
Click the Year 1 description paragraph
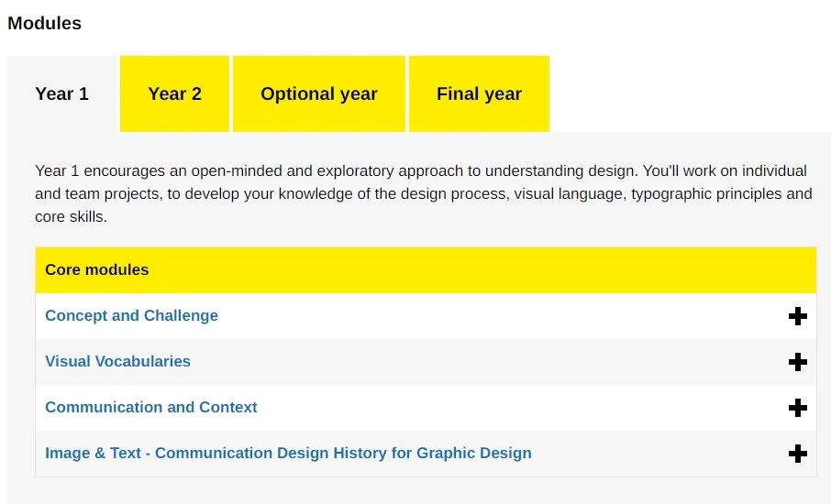[x=424, y=193]
